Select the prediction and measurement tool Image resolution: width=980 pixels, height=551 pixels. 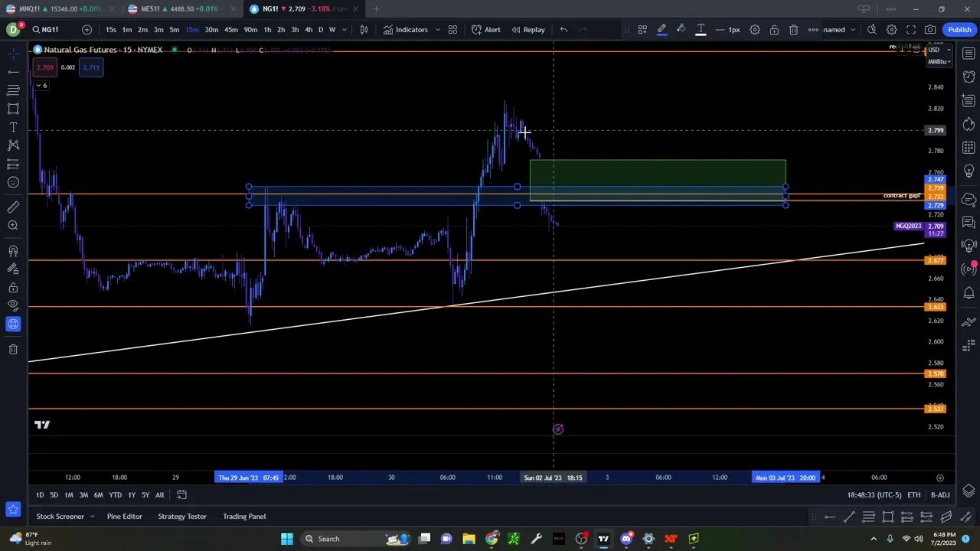click(13, 164)
